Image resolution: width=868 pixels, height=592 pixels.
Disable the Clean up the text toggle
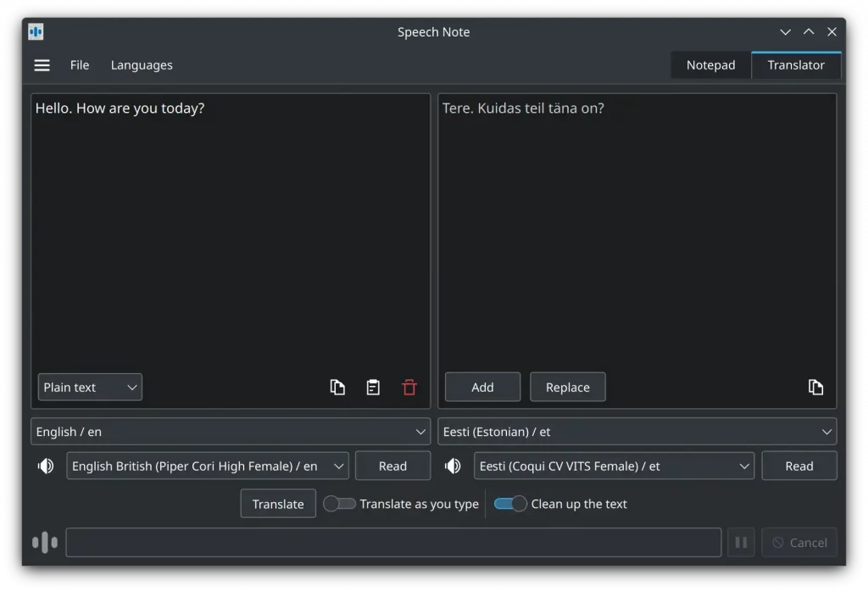pyautogui.click(x=510, y=503)
